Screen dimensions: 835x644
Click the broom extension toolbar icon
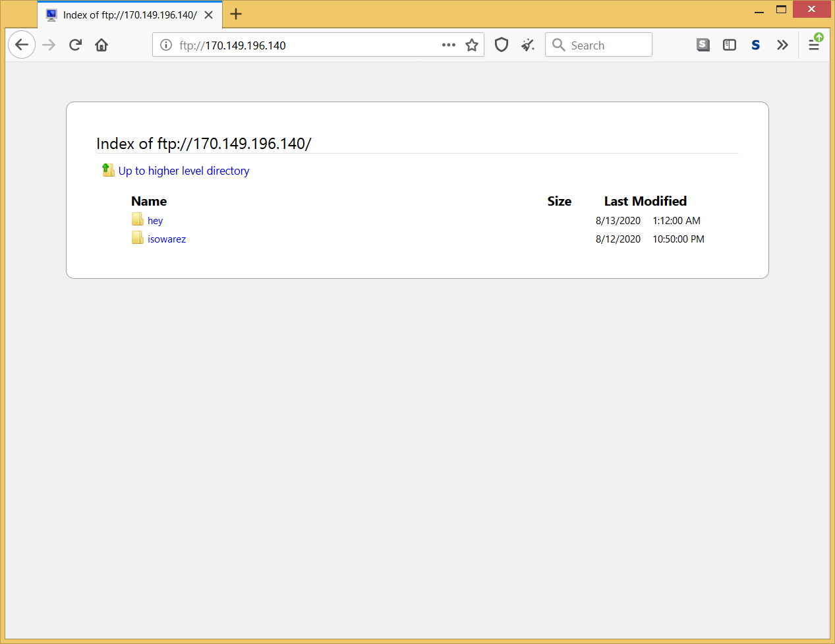point(528,45)
